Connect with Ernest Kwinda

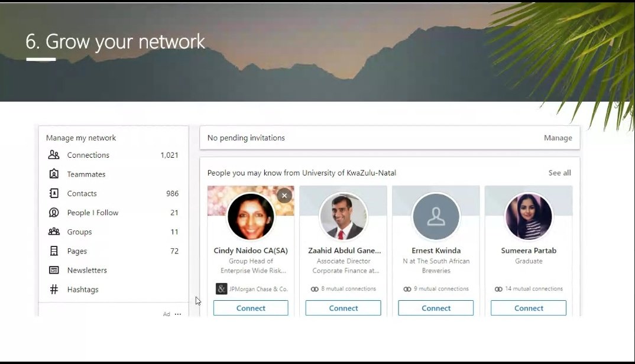[436, 308]
